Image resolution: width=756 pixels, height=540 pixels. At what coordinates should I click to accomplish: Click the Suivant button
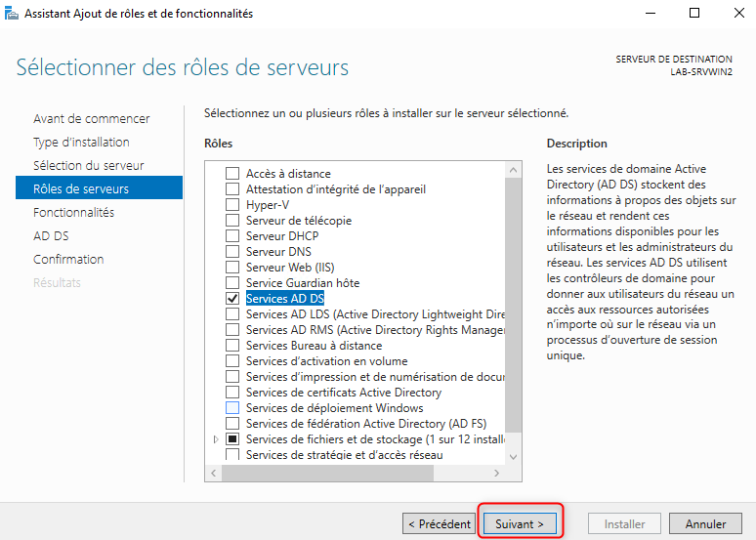pos(520,523)
